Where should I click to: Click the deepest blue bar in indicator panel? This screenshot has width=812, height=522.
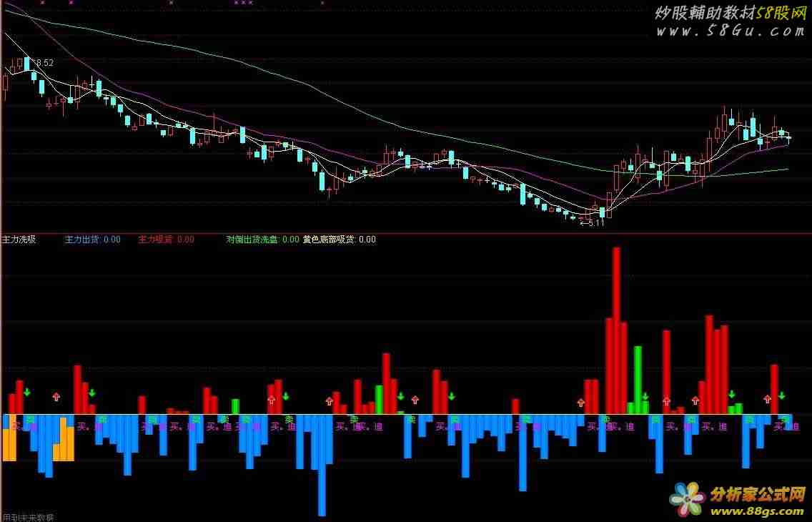tap(322, 465)
